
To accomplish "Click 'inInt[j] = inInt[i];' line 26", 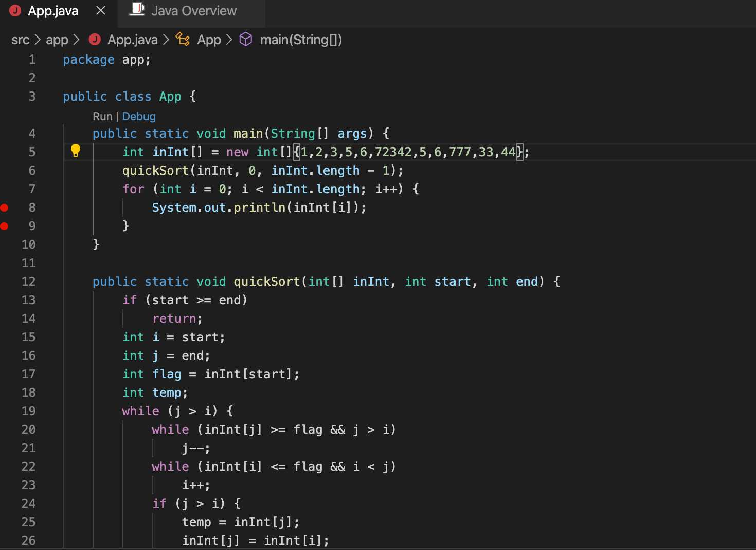I will coord(256,541).
